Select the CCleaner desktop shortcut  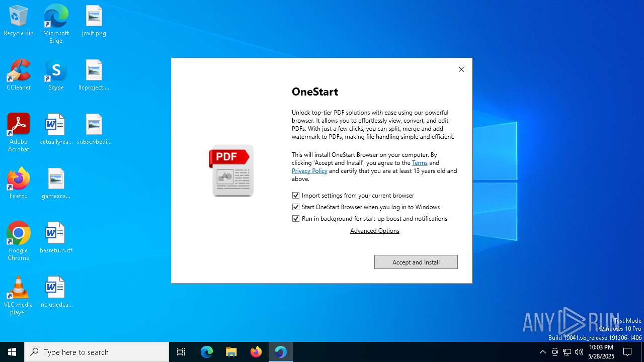[19, 75]
